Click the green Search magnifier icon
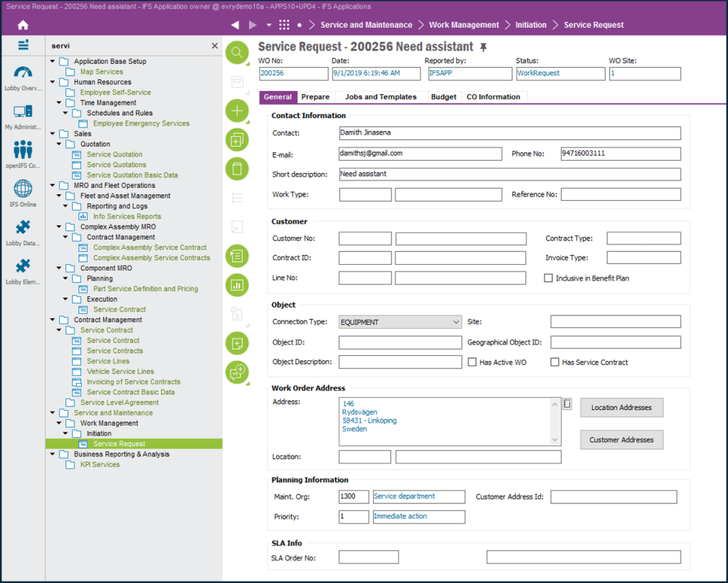 pos(237,53)
